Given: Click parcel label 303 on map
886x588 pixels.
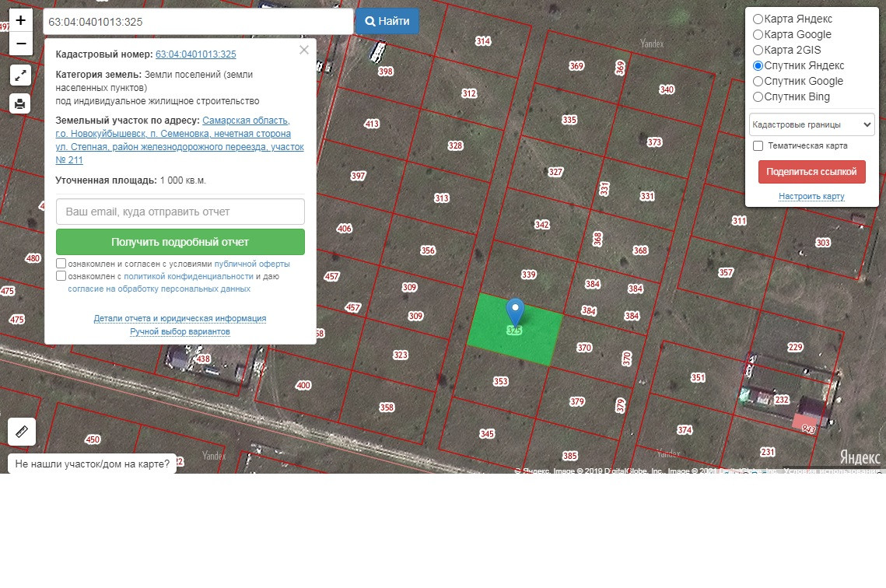Looking at the screenshot, I should (x=823, y=243).
